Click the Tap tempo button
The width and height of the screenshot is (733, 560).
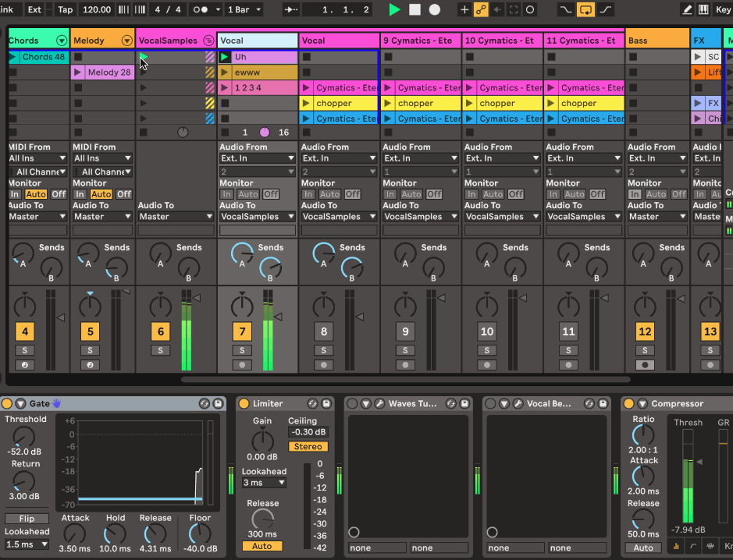[x=66, y=9]
